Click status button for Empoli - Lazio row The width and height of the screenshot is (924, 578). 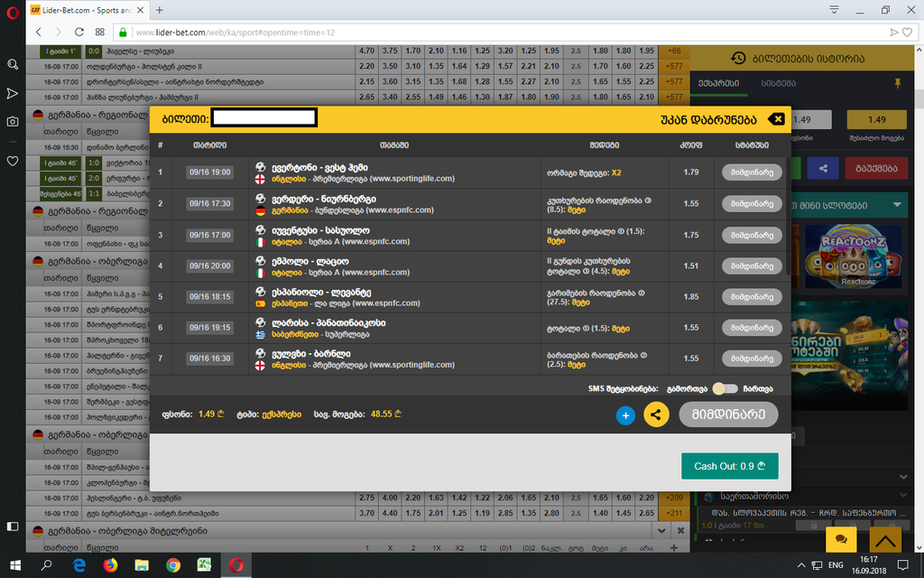point(752,266)
